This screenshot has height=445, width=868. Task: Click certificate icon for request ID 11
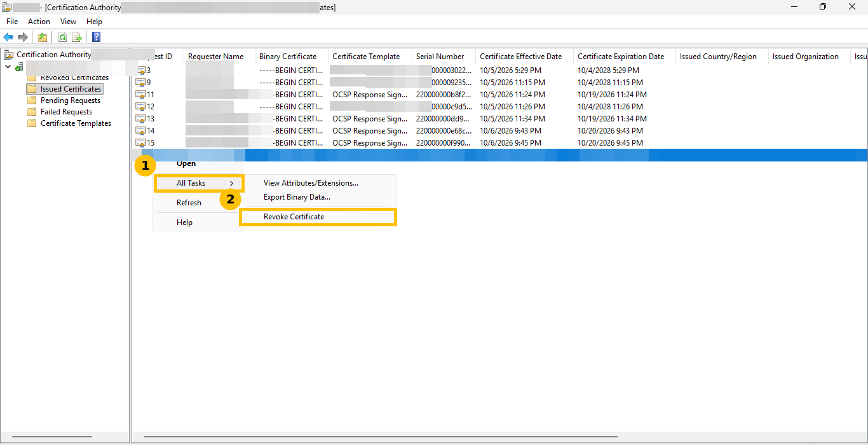[x=140, y=95]
